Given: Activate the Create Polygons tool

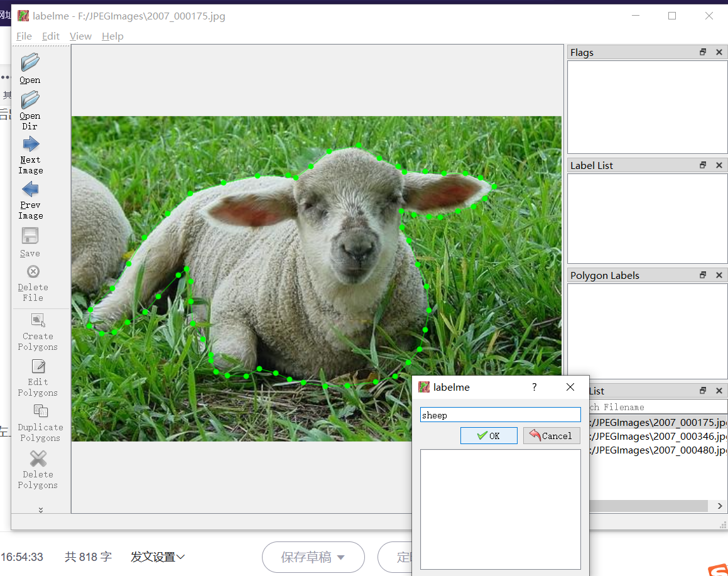Looking at the screenshot, I should point(38,331).
